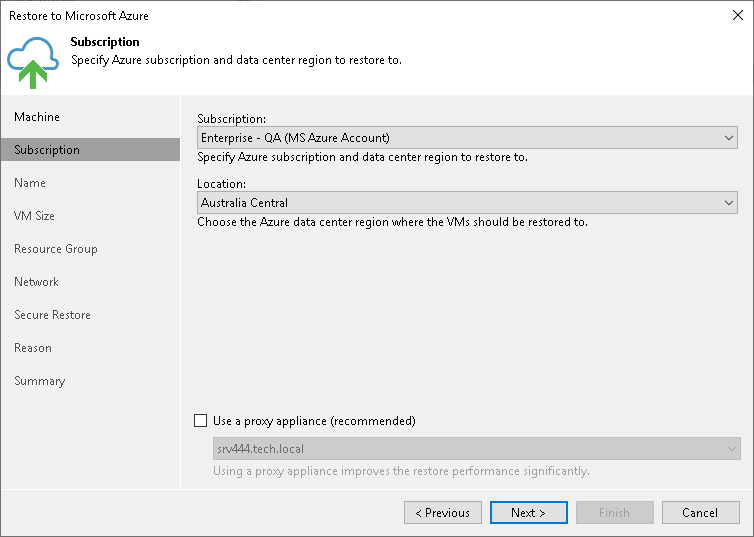Click the Cancel button
This screenshot has height=537, width=754.
[700, 512]
